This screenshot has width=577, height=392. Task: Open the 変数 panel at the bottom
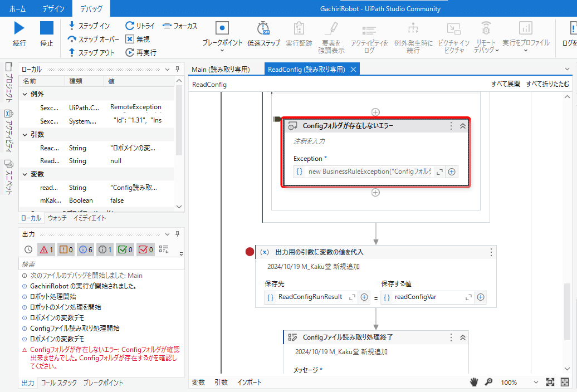tap(198, 383)
